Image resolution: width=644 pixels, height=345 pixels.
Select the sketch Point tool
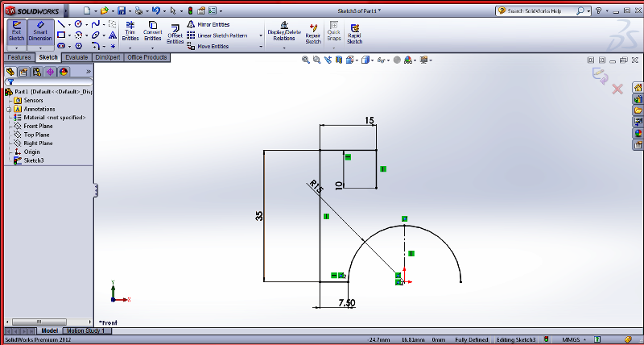113,46
